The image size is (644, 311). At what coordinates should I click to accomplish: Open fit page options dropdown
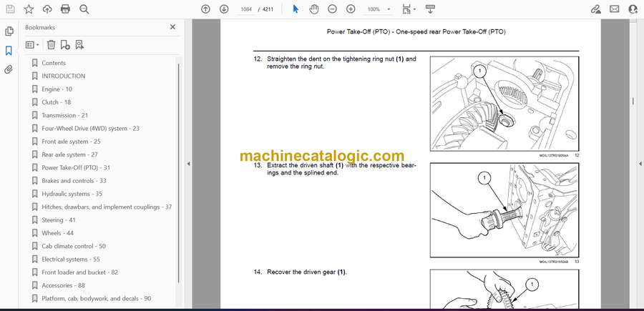409,9
